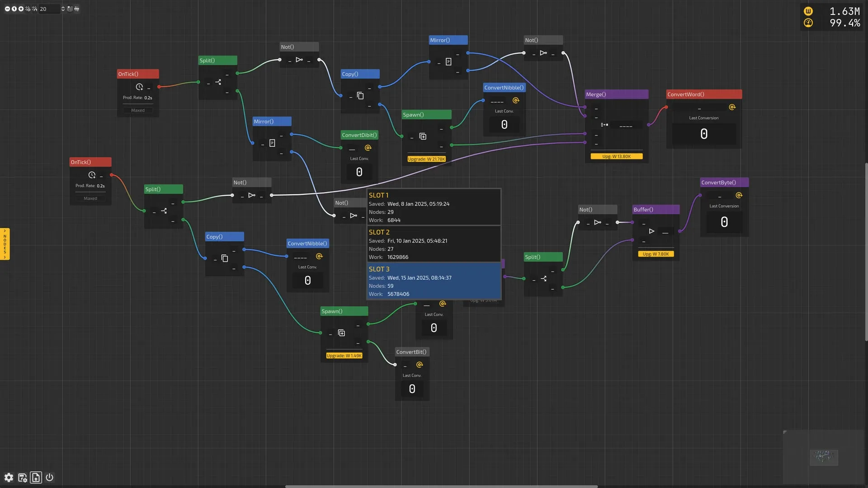The width and height of the screenshot is (868, 488).
Task: Select SLOT 2 save entry
Action: [x=434, y=244]
